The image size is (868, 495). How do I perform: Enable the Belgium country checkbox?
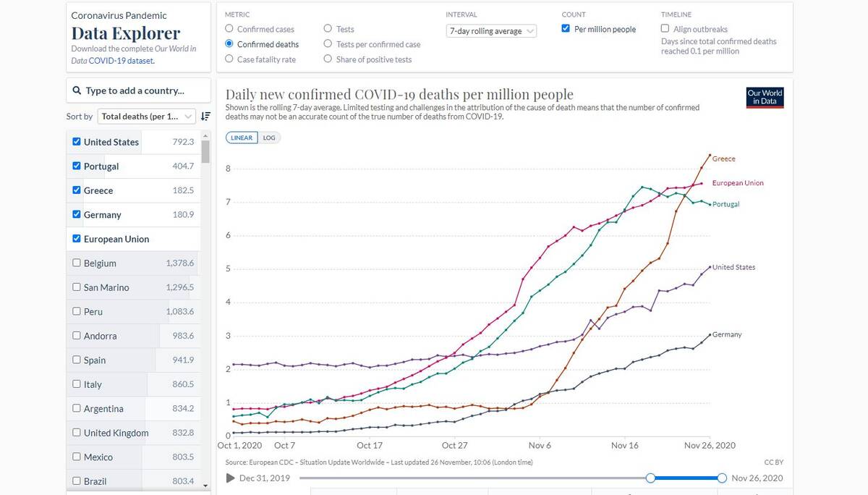77,263
